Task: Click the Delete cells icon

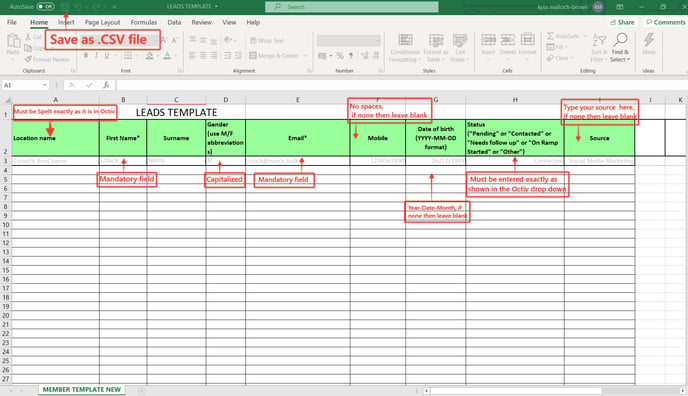Action: pos(508,40)
